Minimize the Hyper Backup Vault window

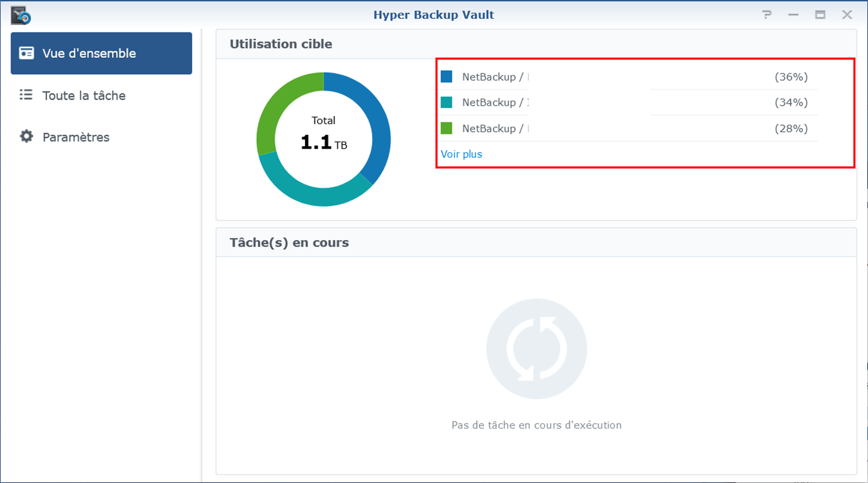[793, 15]
